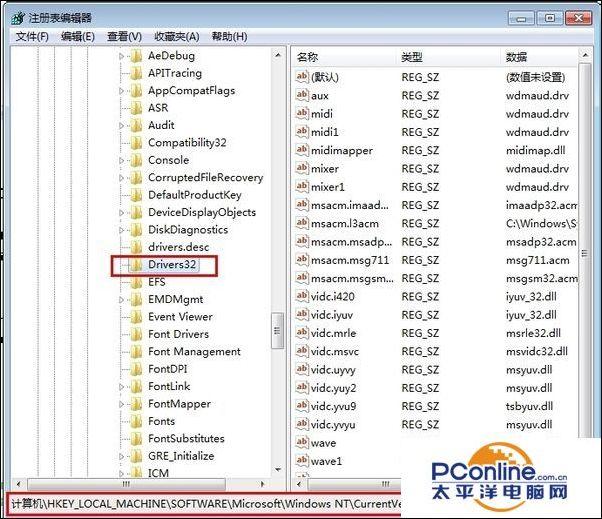Click the tsbyuv.dll data cell
Screen dimensions: 602x519
coord(529,406)
